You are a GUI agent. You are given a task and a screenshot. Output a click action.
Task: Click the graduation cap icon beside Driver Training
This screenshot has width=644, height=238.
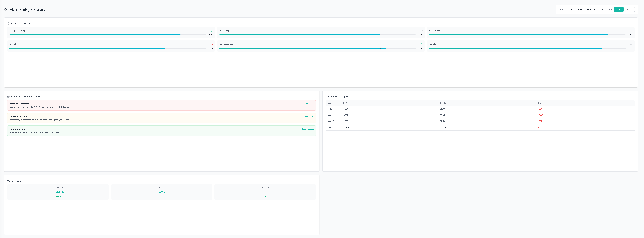6,10
